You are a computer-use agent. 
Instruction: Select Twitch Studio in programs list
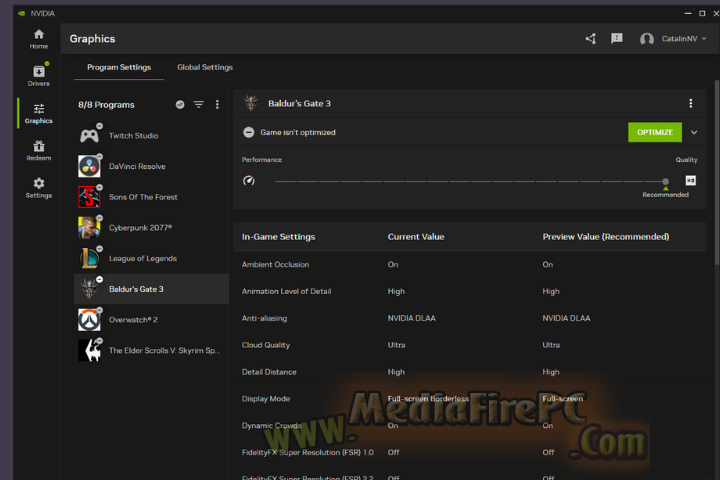151,136
